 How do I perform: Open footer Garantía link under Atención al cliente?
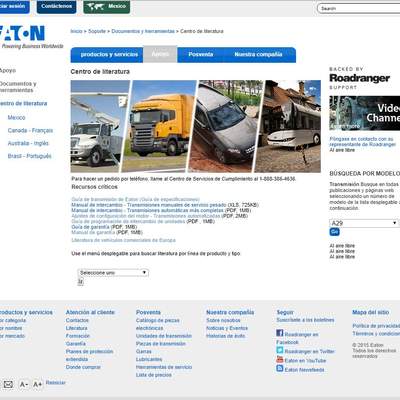[x=76, y=344]
